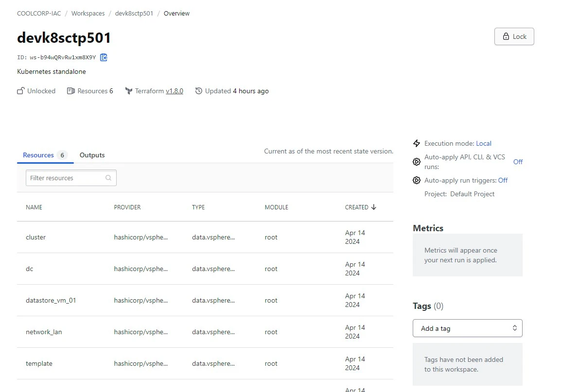Click the Auto-apply run triggers gear icon
The width and height of the screenshot is (561, 392).
click(x=417, y=180)
